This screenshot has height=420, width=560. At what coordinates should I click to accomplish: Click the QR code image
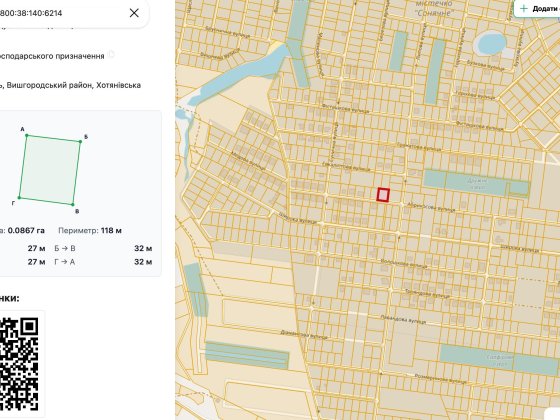coord(20,364)
